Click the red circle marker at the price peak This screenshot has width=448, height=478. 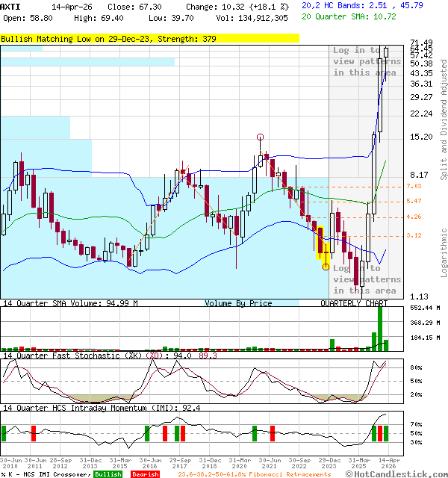[x=260, y=137]
